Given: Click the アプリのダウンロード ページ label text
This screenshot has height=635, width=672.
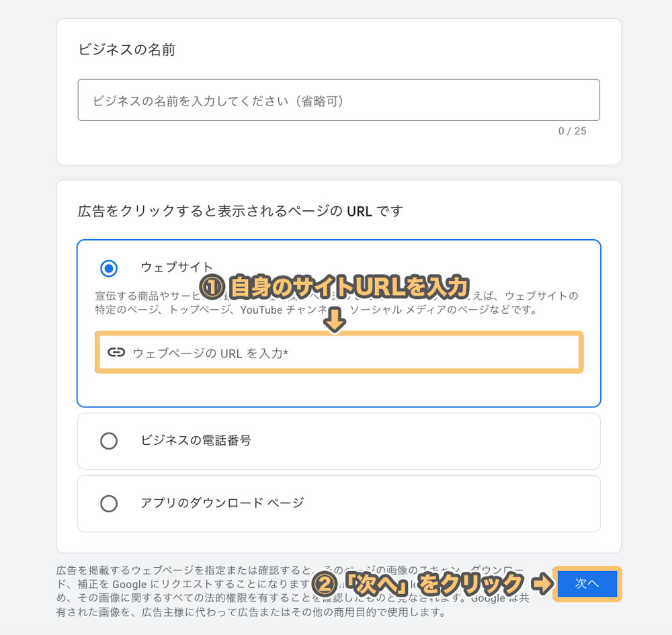Looking at the screenshot, I should click(x=222, y=503).
